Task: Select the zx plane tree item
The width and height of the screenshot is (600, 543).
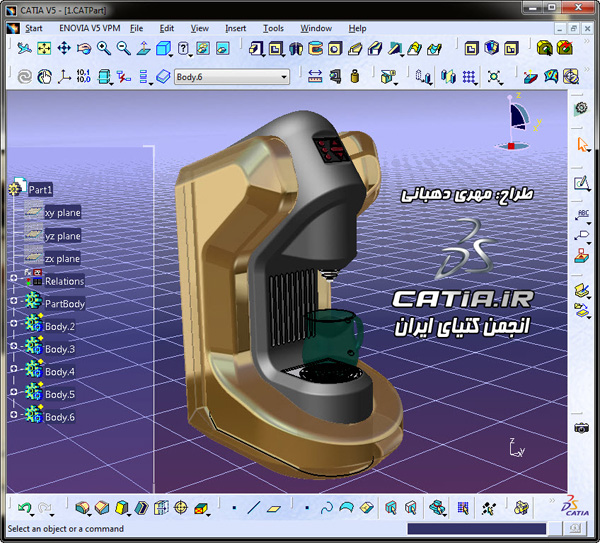Action: [62, 259]
